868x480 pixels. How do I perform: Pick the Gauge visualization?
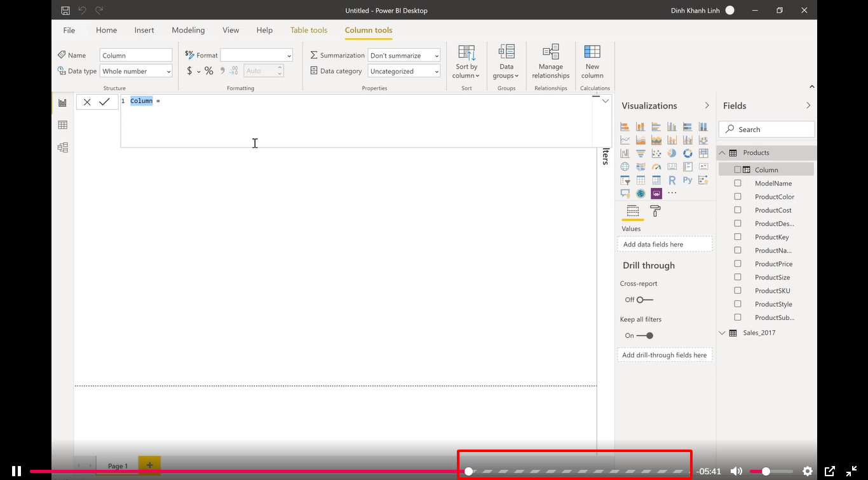tap(656, 166)
